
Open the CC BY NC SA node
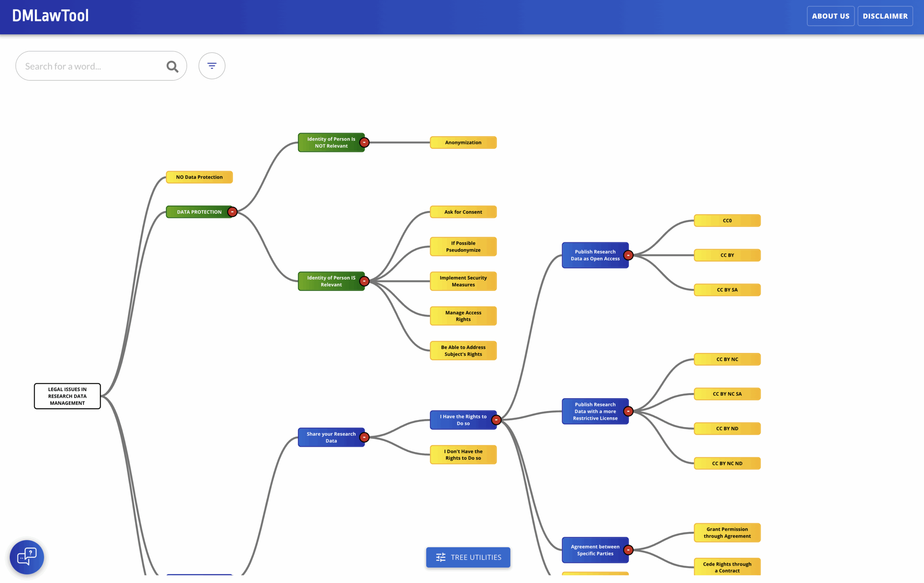(727, 394)
